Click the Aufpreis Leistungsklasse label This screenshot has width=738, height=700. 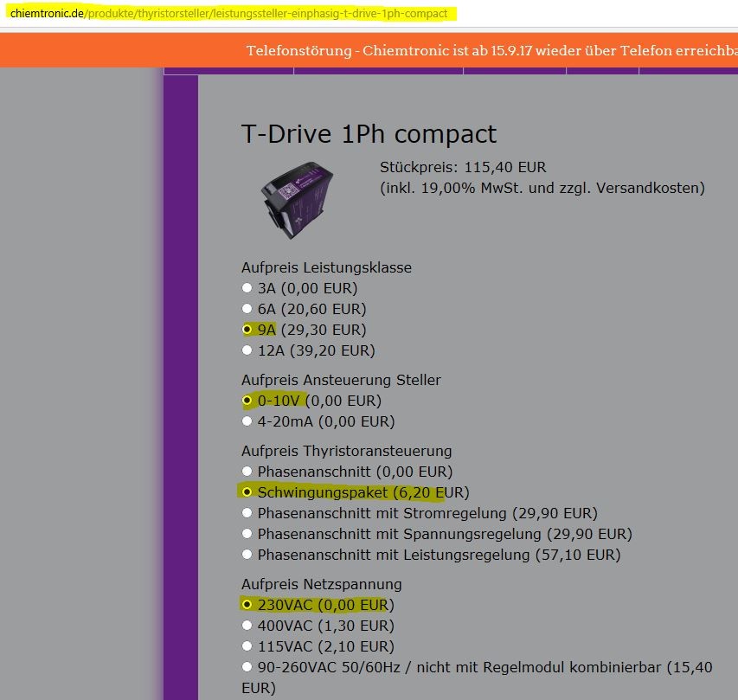coord(326,267)
